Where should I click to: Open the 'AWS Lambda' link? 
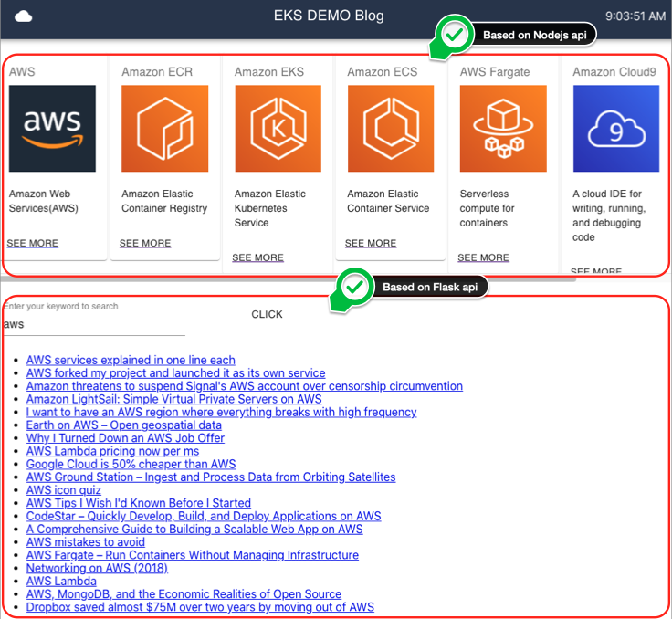[x=61, y=582]
